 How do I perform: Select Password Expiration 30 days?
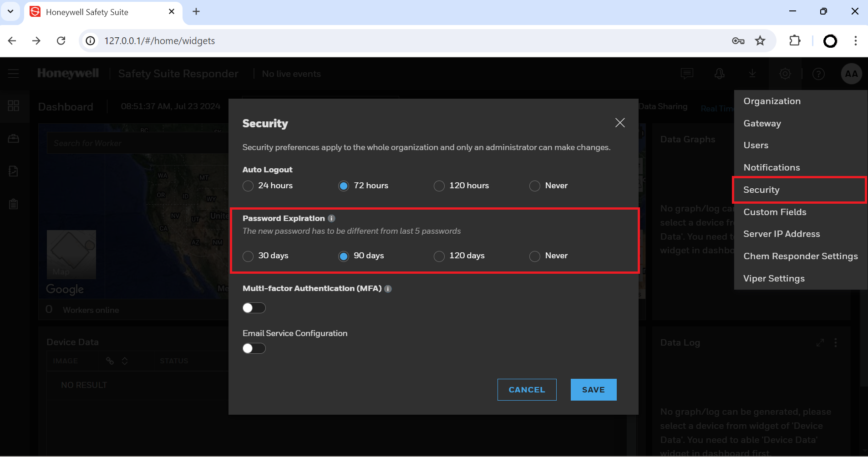[x=248, y=256]
